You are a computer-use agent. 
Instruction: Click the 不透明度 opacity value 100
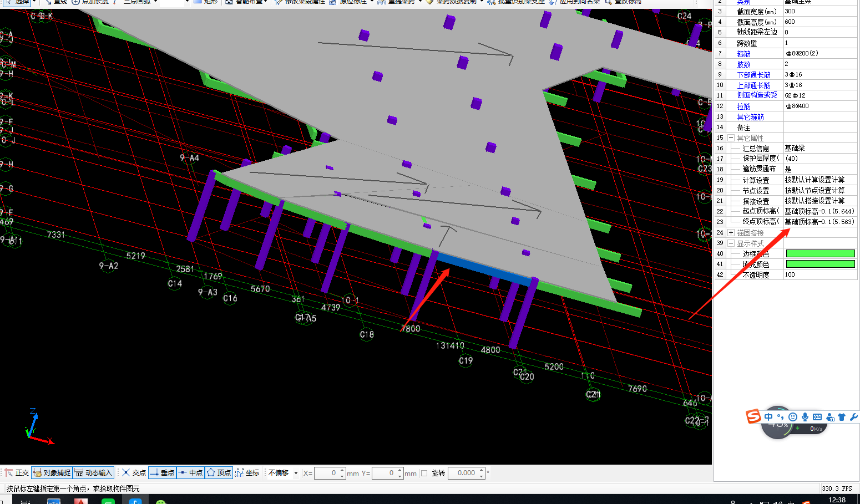point(820,274)
